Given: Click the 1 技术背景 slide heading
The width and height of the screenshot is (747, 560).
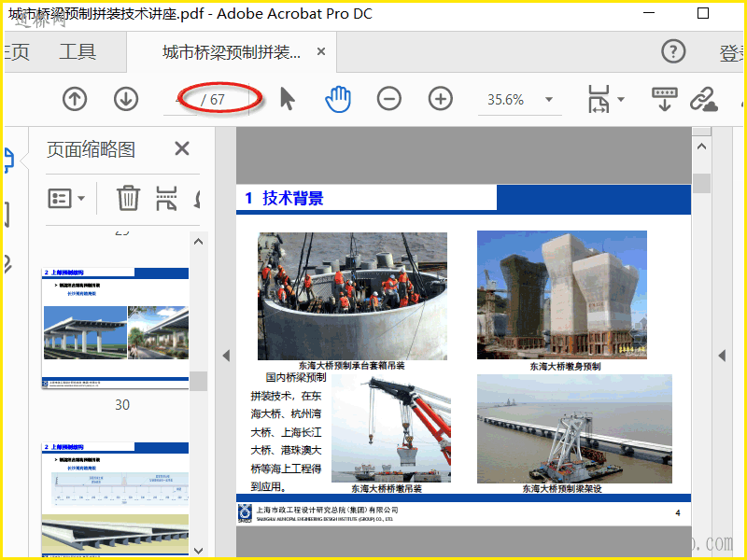Looking at the screenshot, I should pos(285,198).
